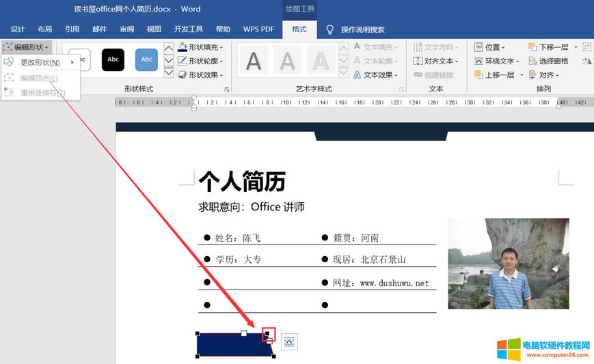Image resolution: width=594 pixels, height=364 pixels.
Task: Click the 上移一层 icon
Action: point(478,74)
